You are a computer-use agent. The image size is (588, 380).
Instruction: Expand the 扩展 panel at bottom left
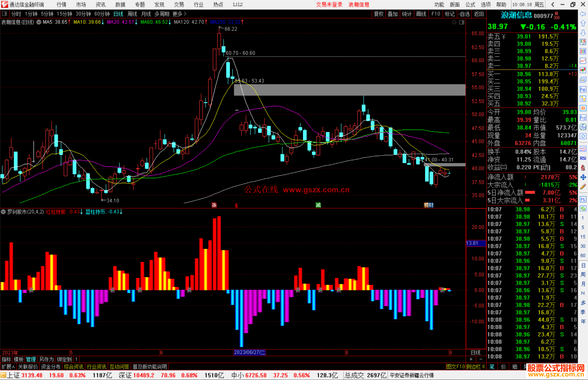point(8,367)
